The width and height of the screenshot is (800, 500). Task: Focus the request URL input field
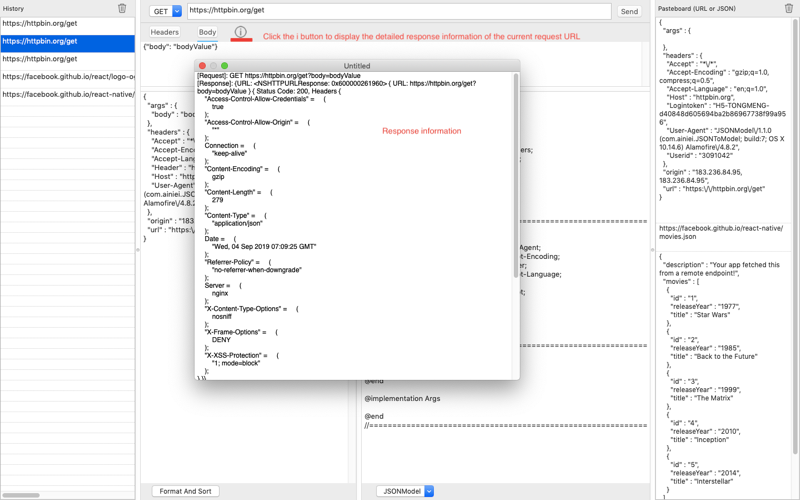(x=399, y=11)
